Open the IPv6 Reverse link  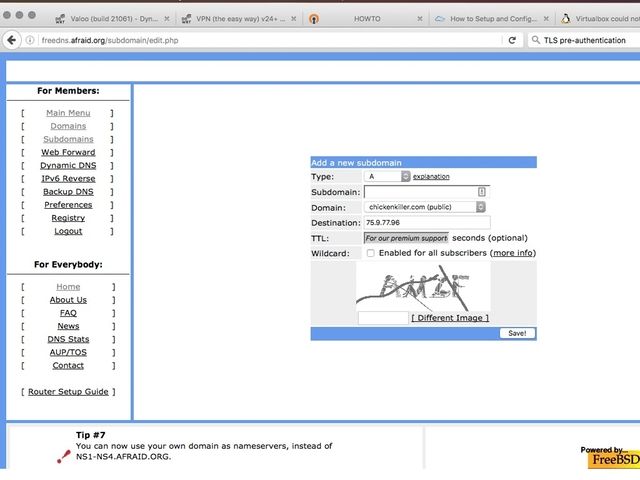pos(68,178)
